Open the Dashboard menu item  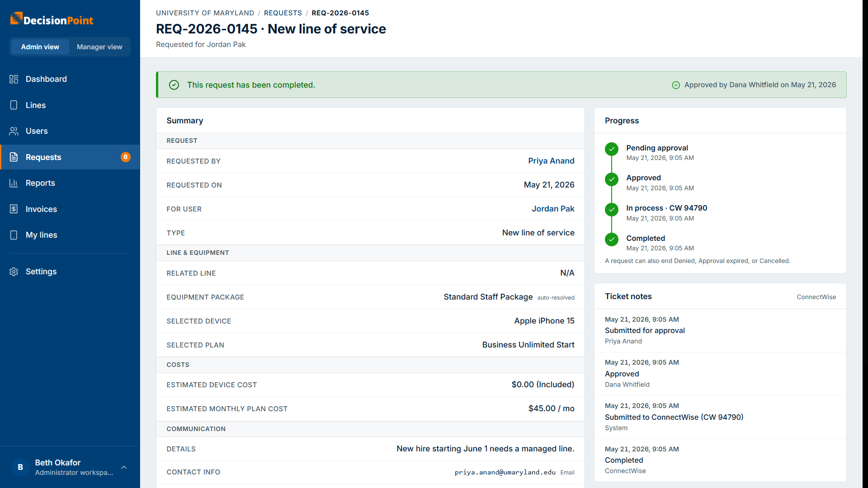click(70, 79)
